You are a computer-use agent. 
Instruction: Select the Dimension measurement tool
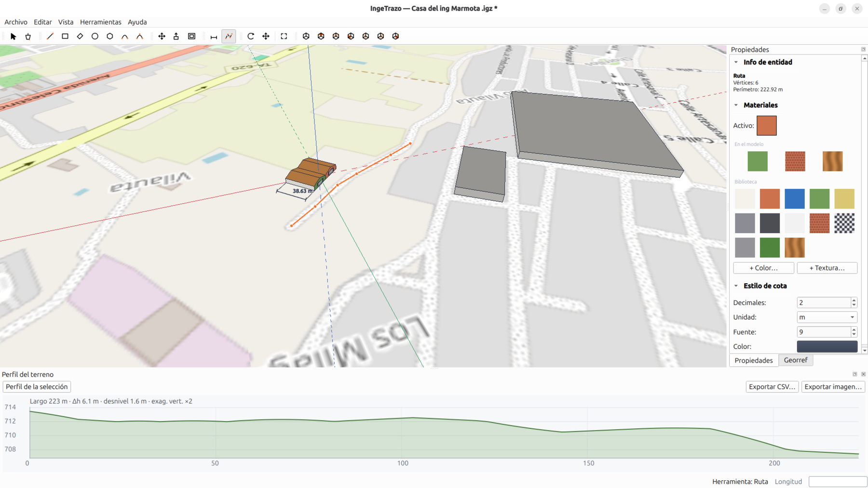click(214, 36)
